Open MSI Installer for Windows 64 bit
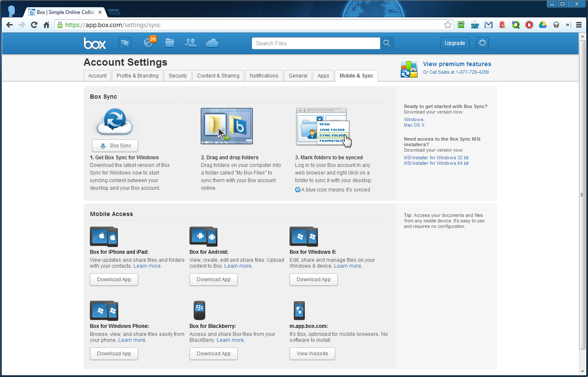This screenshot has height=377, width=588. (x=436, y=163)
